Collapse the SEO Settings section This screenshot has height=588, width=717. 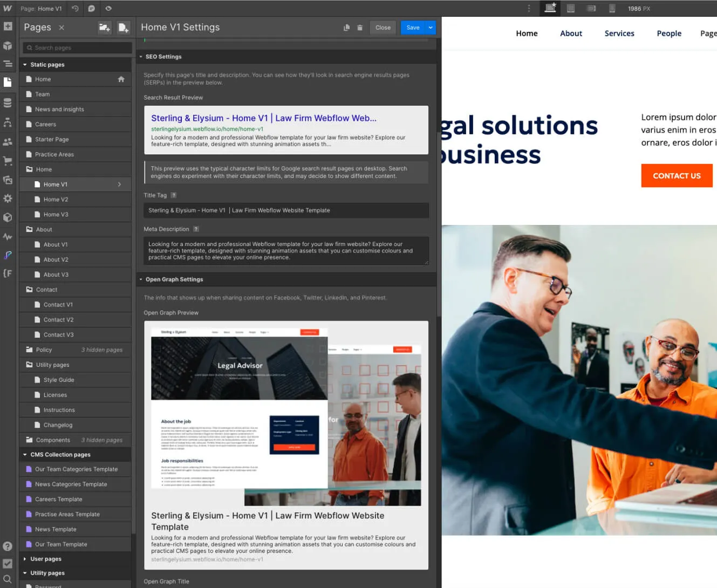tap(141, 57)
